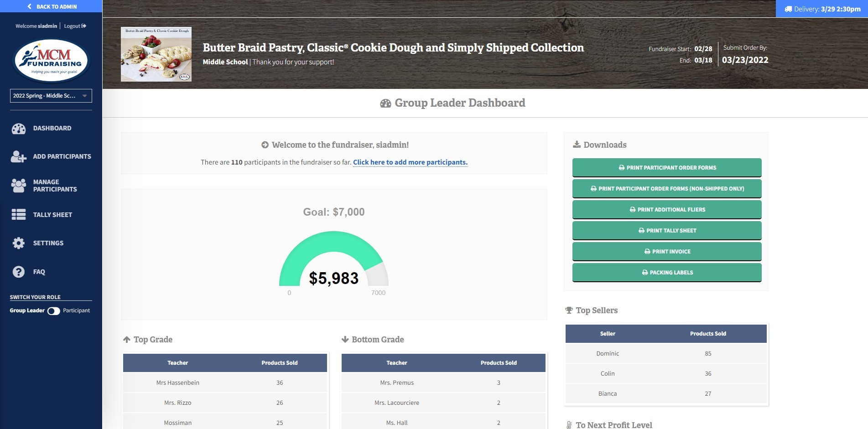Screen dimensions: 868x429
Task: Open the 2022 Spring fundraiser dropdown
Action: [51, 96]
